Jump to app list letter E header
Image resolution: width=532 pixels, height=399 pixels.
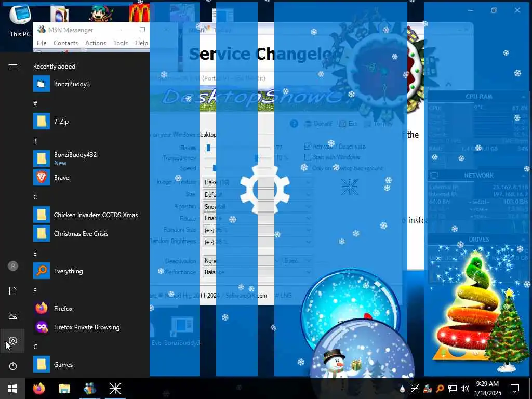[x=35, y=253]
